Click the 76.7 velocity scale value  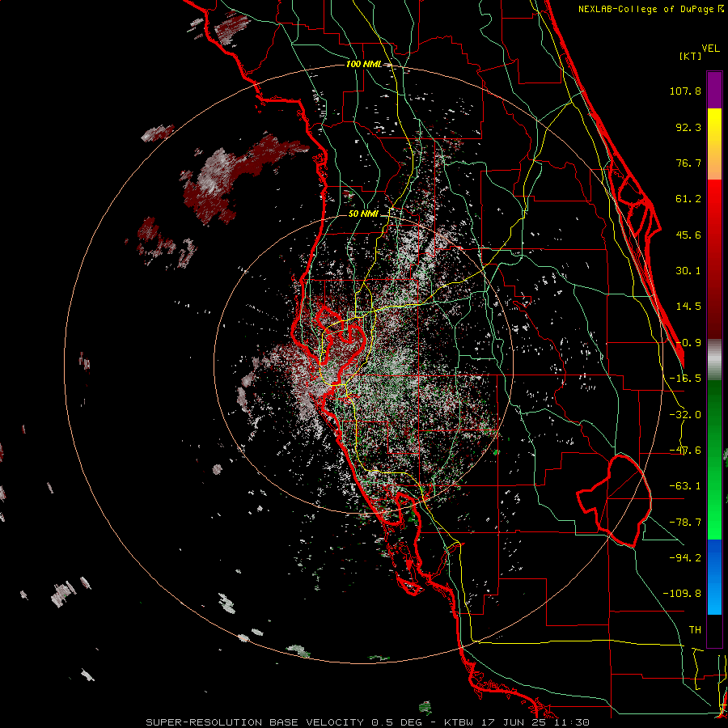pos(688,163)
